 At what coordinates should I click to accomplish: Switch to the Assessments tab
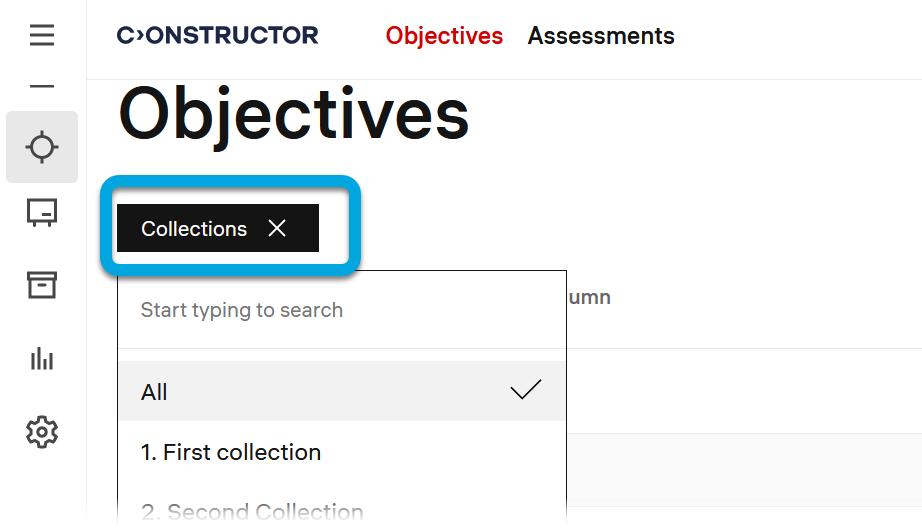point(601,36)
